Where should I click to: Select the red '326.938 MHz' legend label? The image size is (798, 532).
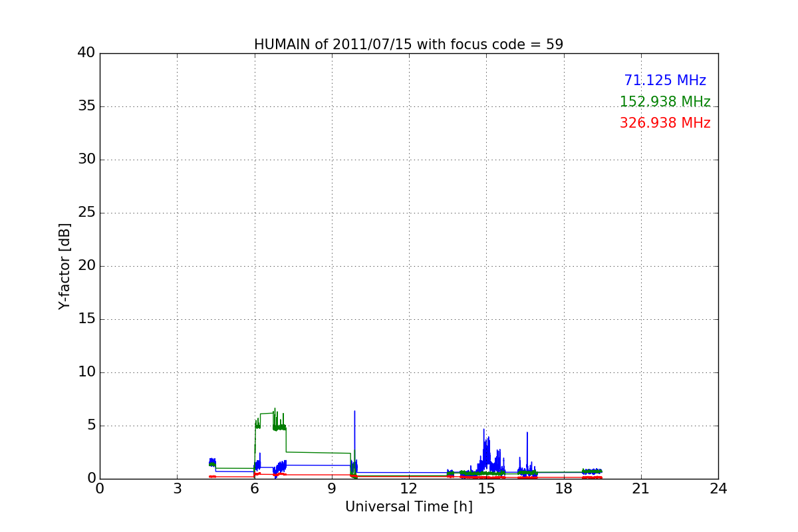tap(665, 123)
